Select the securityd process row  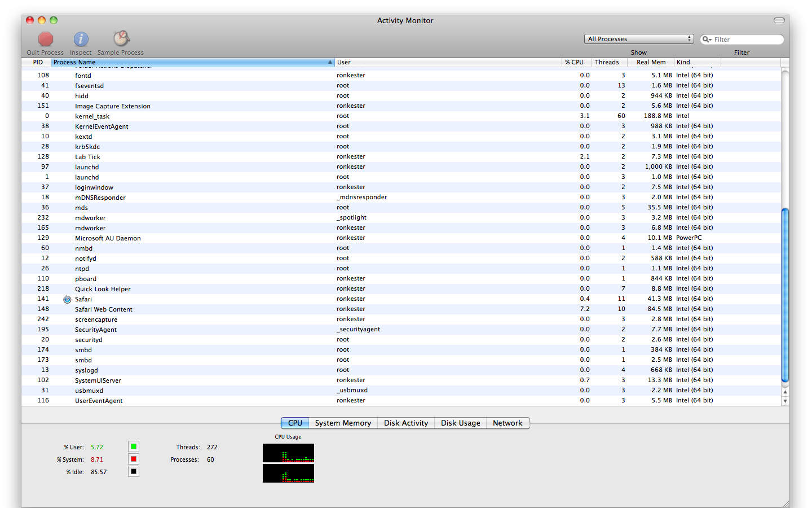[401, 339]
